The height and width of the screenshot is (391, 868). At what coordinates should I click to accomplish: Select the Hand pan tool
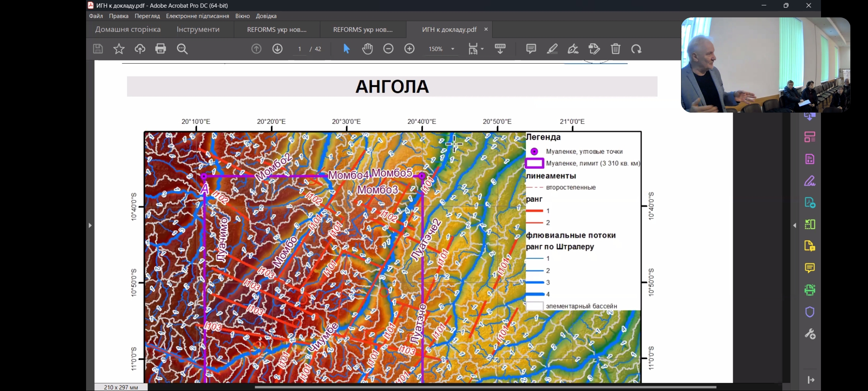point(367,49)
